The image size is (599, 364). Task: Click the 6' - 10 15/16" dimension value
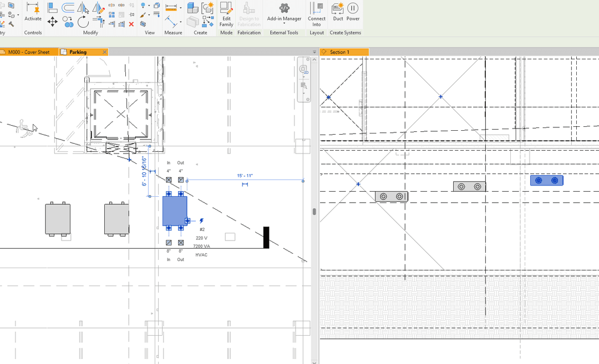pyautogui.click(x=144, y=171)
